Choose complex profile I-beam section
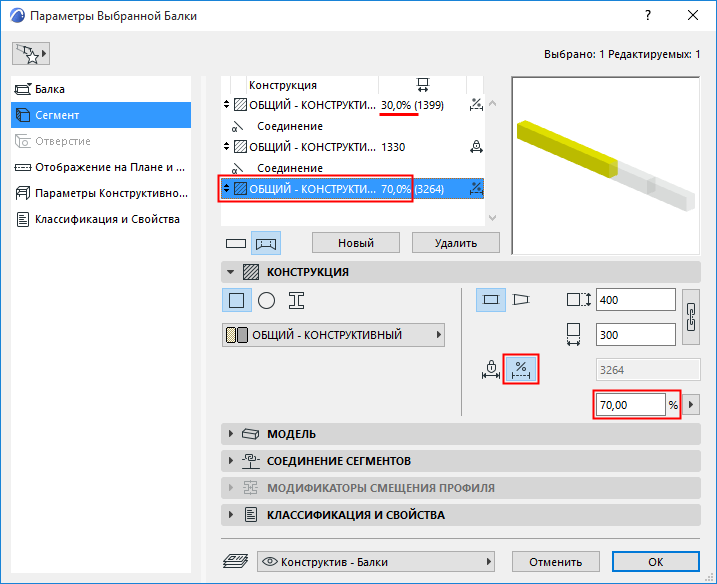Viewport: 717px width, 584px height. tap(296, 300)
